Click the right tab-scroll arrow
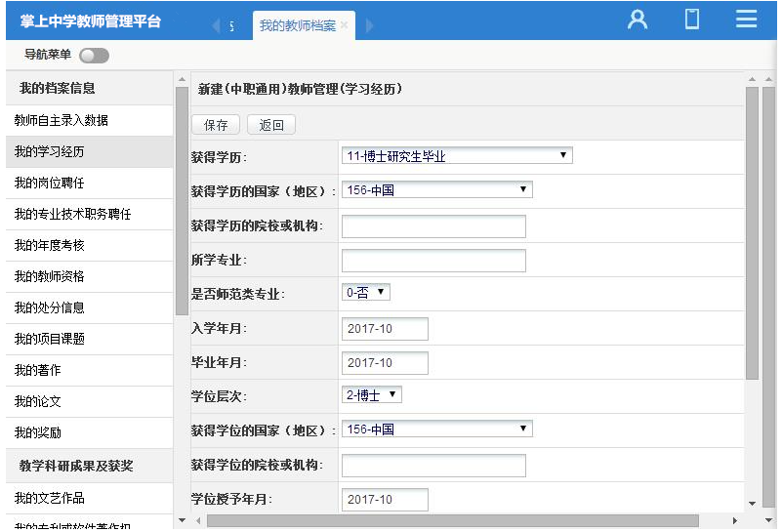This screenshot has width=782, height=532. (x=369, y=25)
